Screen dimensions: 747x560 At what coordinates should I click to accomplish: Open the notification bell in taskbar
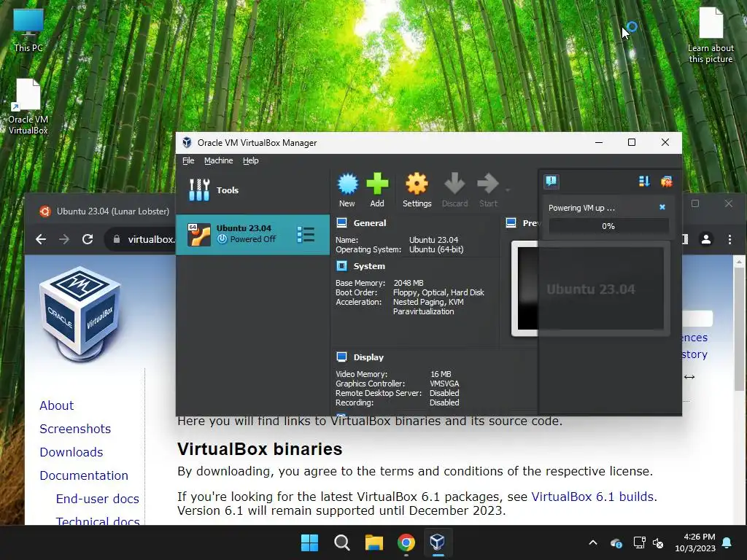[x=727, y=542]
